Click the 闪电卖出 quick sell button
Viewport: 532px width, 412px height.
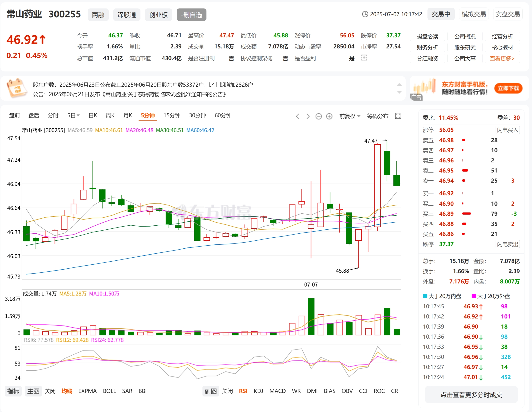[x=508, y=244]
